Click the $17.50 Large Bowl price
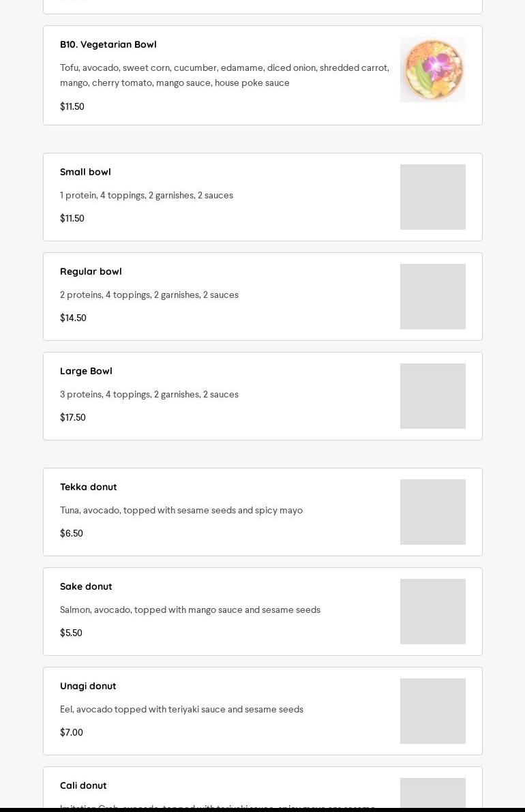This screenshot has height=812, width=525. (73, 417)
